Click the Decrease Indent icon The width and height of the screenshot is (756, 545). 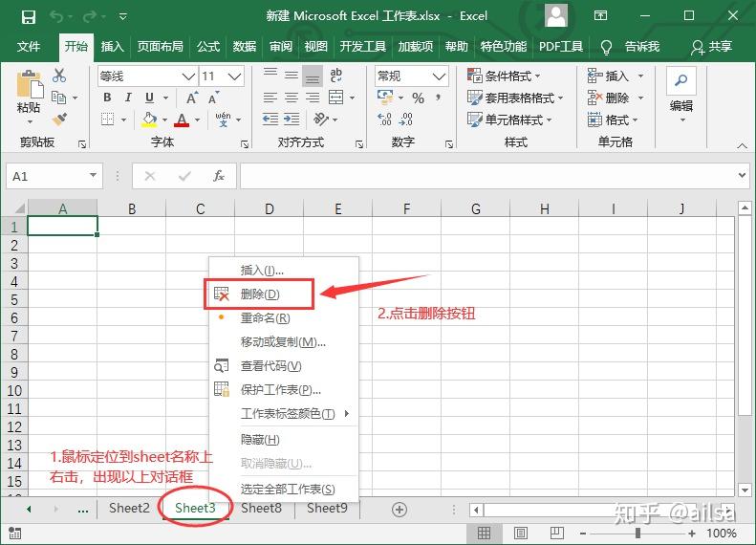[x=270, y=119]
